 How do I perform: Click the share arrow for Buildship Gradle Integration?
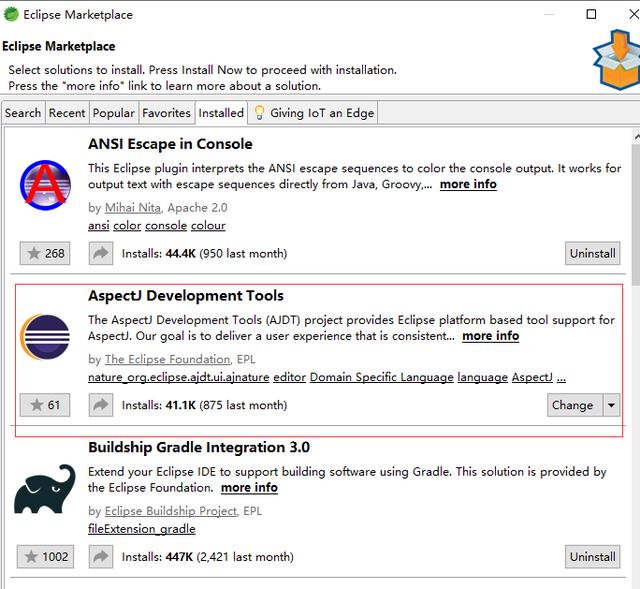(101, 557)
